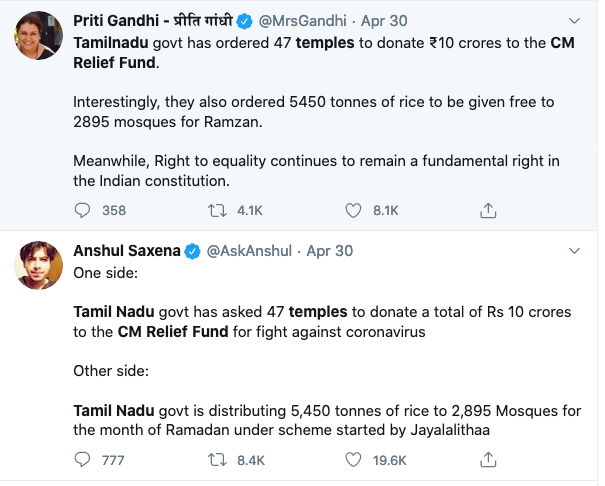
Task: Visit the @MrsGandhi handle
Action: point(302,21)
